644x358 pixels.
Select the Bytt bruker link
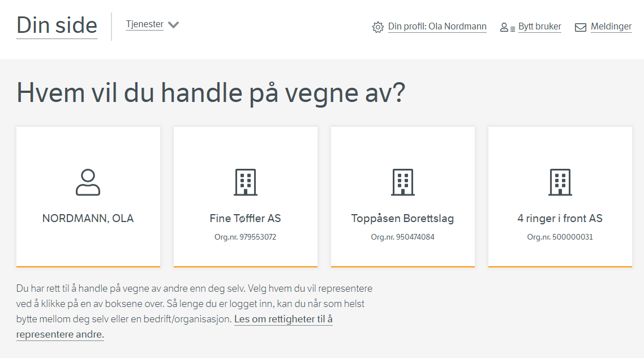tap(539, 27)
